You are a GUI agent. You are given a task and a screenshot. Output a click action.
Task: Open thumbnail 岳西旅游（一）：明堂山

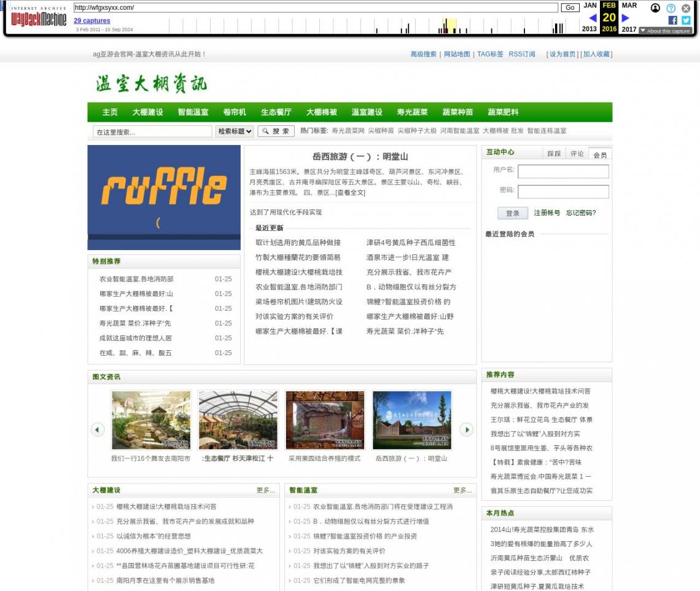(411, 420)
